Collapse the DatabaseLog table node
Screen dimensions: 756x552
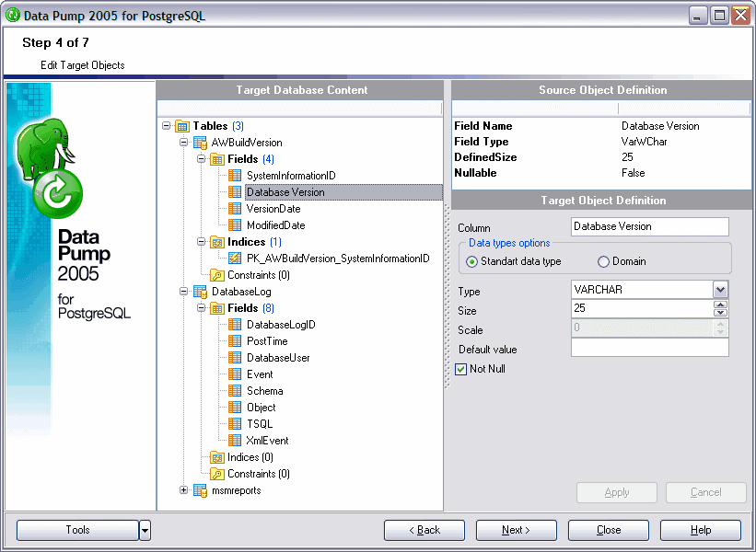click(x=183, y=292)
